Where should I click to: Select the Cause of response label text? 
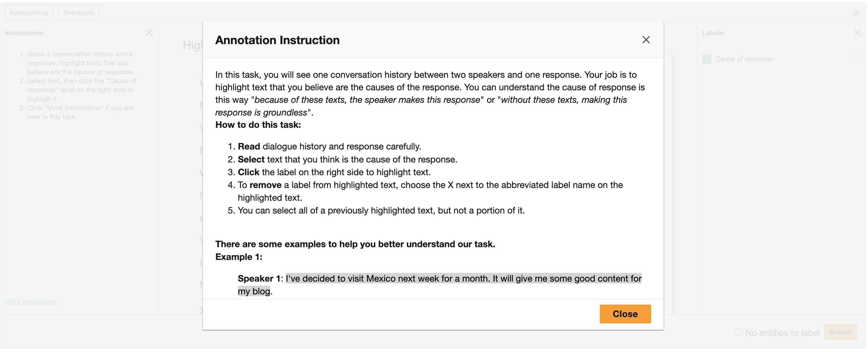[x=744, y=59]
